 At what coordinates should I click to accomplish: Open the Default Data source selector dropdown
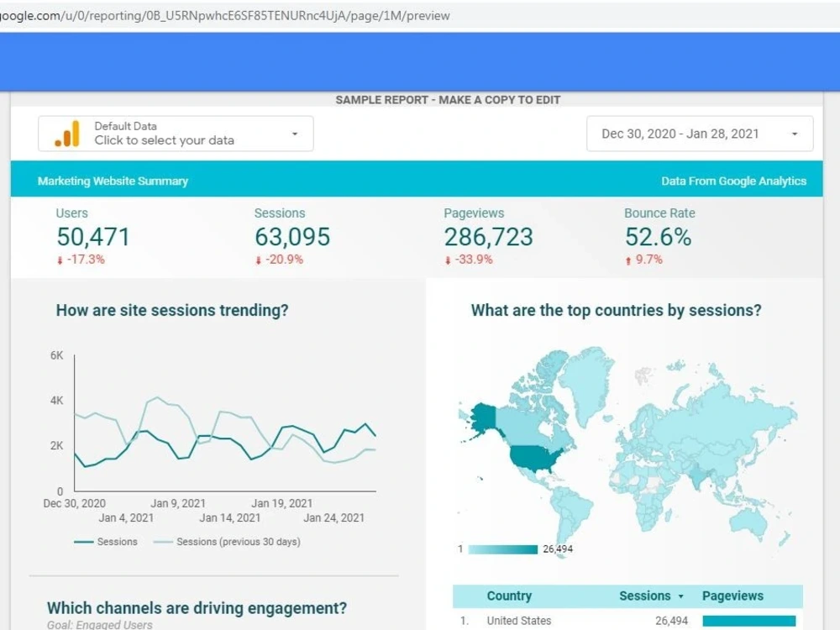pos(294,134)
